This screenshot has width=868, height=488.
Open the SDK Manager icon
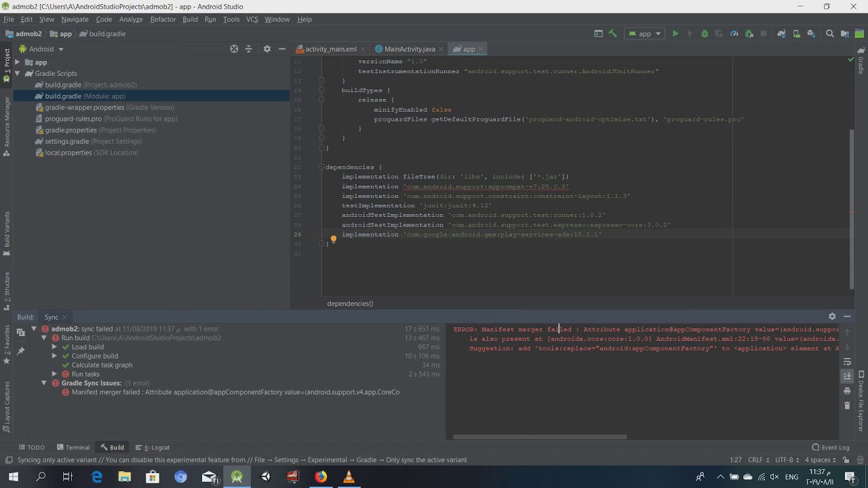(811, 34)
